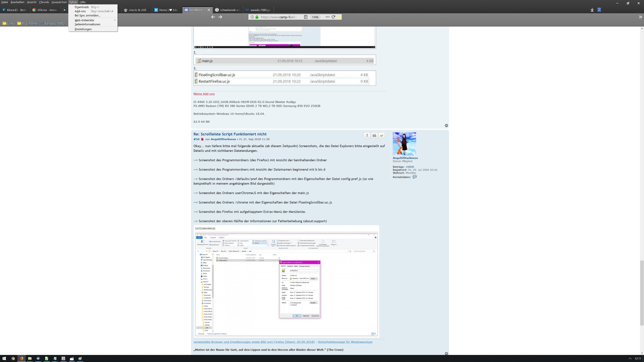The image size is (644, 362).
Task: Click the browser forward arrow
Action: [x=220, y=17]
